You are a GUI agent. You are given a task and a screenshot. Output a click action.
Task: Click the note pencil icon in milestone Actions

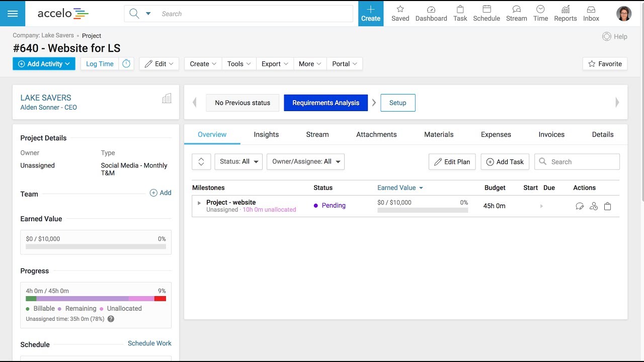coord(580,206)
